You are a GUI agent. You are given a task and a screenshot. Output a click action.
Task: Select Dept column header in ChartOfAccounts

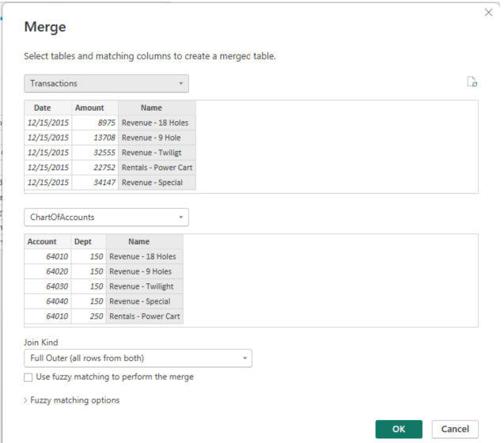(83, 242)
